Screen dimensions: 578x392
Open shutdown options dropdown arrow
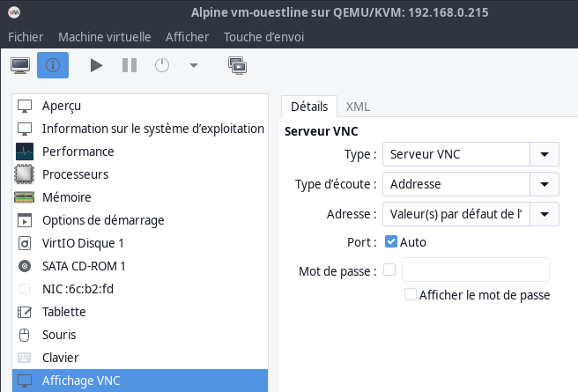point(194,65)
